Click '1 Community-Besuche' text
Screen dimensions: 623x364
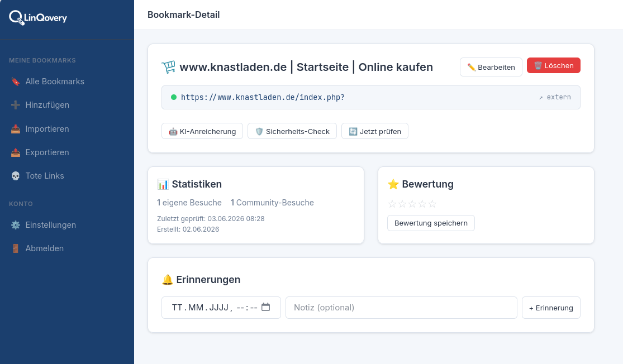[272, 203]
